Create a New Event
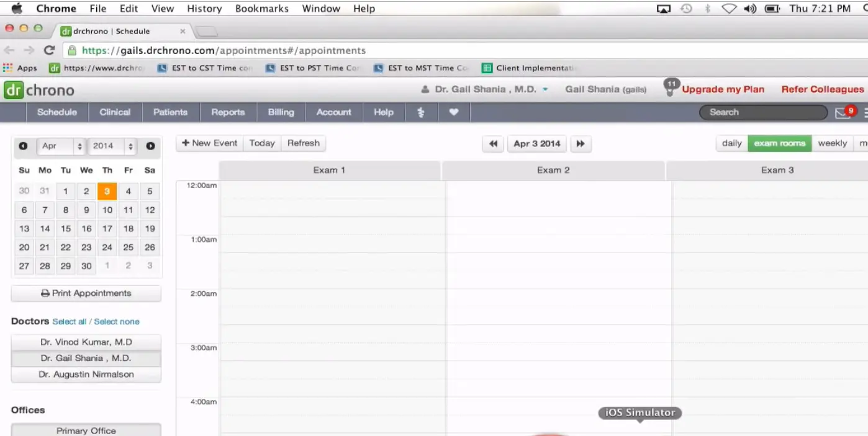868x436 pixels. (x=209, y=143)
